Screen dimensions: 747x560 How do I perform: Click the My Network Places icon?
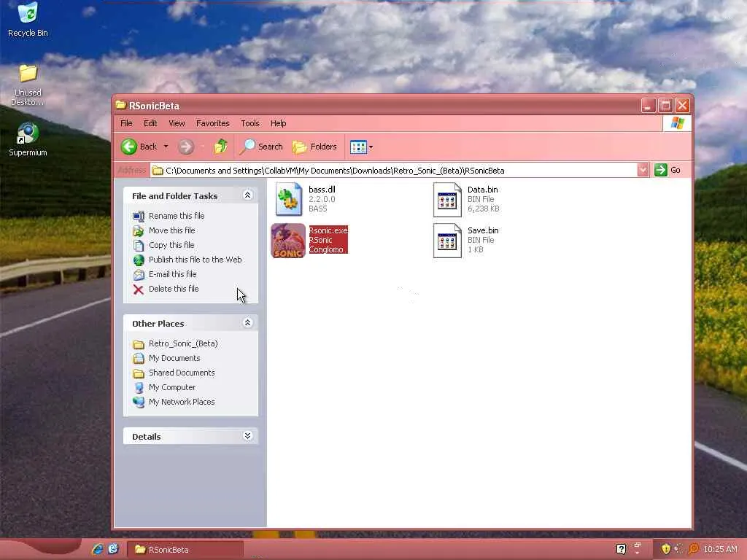(x=138, y=402)
